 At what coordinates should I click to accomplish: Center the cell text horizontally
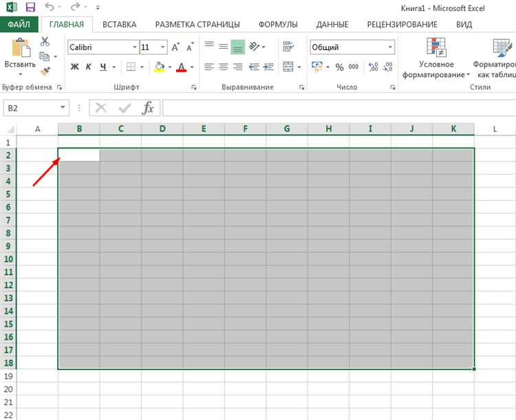[224, 67]
